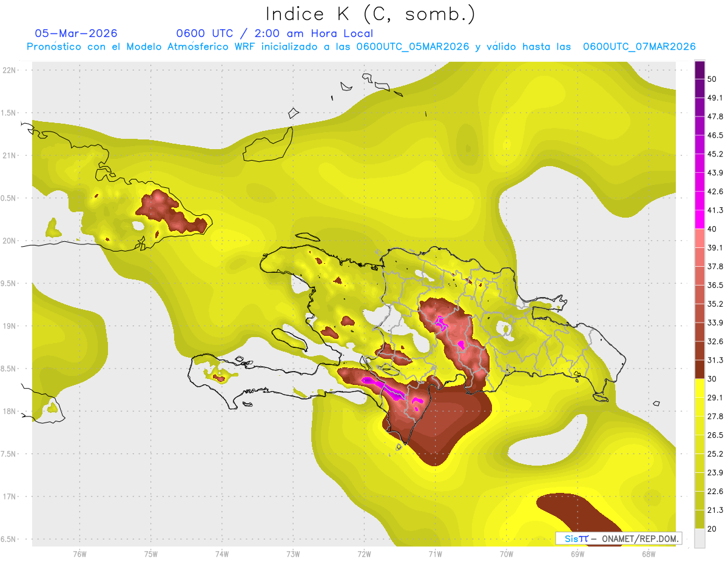Click the latitude label '7.5N'

(9, 454)
